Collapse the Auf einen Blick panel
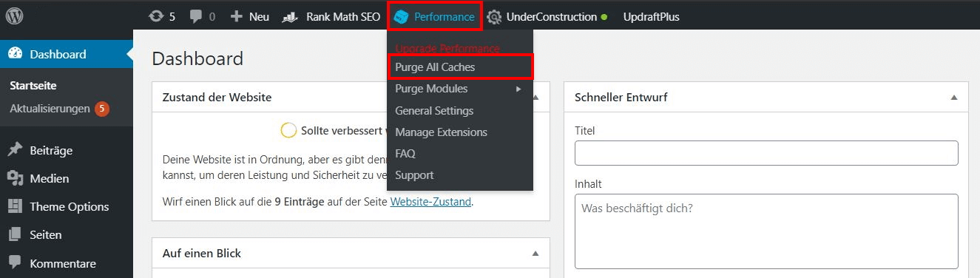Viewport: 980px width, 278px height. click(535, 254)
